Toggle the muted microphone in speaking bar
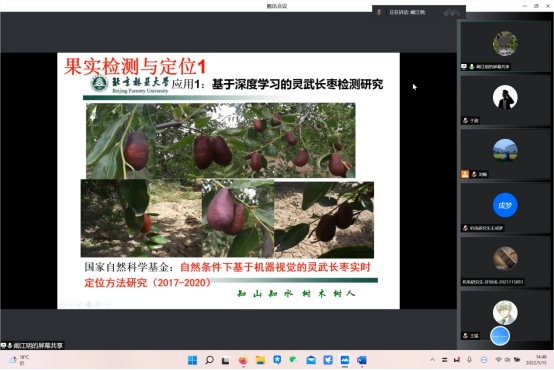The width and height of the screenshot is (554, 370). click(379, 12)
